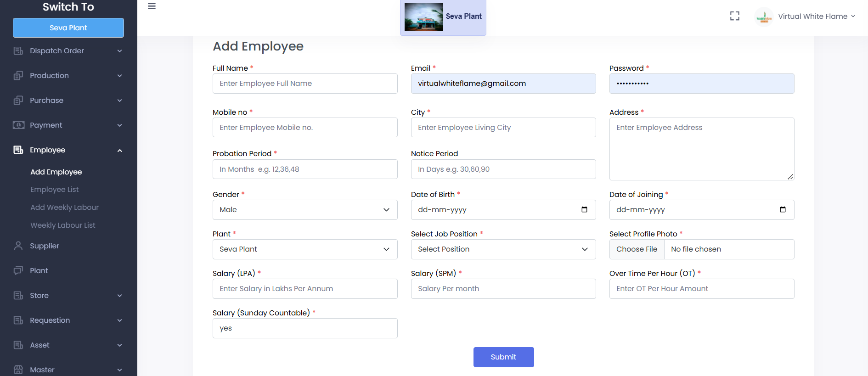The height and width of the screenshot is (376, 868).
Task: Open the Date of Birth calendar picker
Action: click(x=584, y=210)
